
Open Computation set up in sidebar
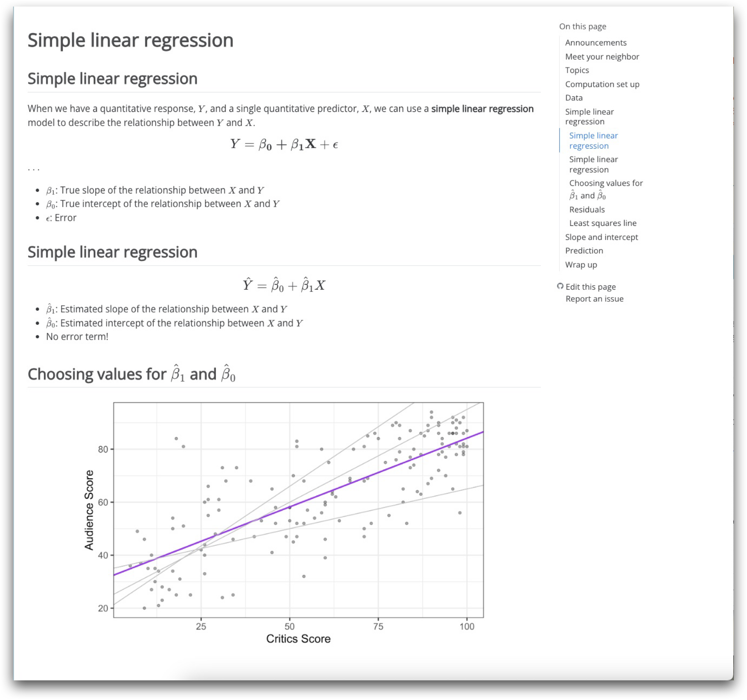(602, 84)
